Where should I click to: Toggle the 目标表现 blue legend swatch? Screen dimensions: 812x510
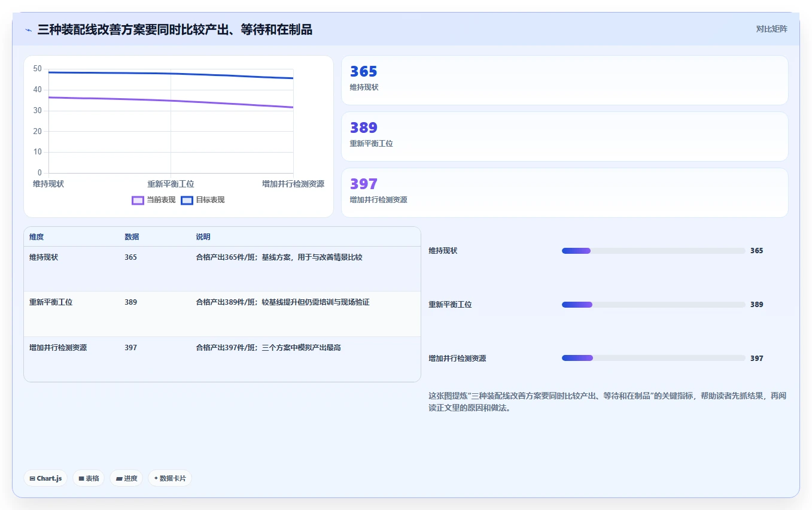click(x=187, y=200)
